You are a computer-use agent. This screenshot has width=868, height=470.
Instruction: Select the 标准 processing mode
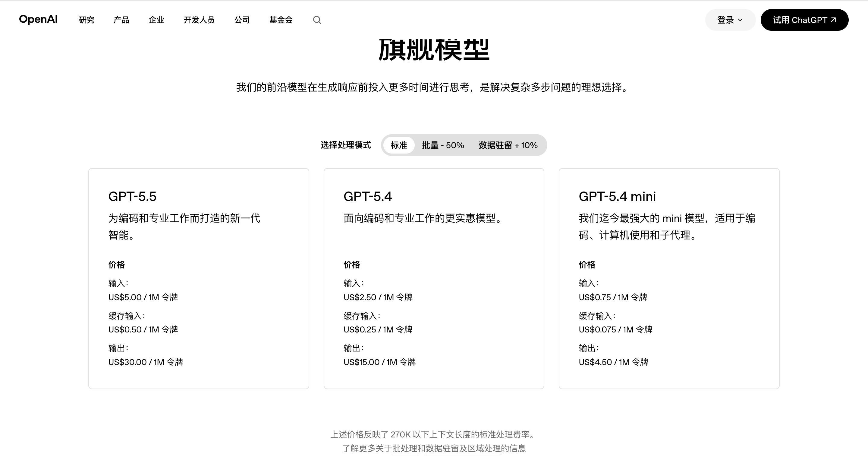[x=399, y=145]
